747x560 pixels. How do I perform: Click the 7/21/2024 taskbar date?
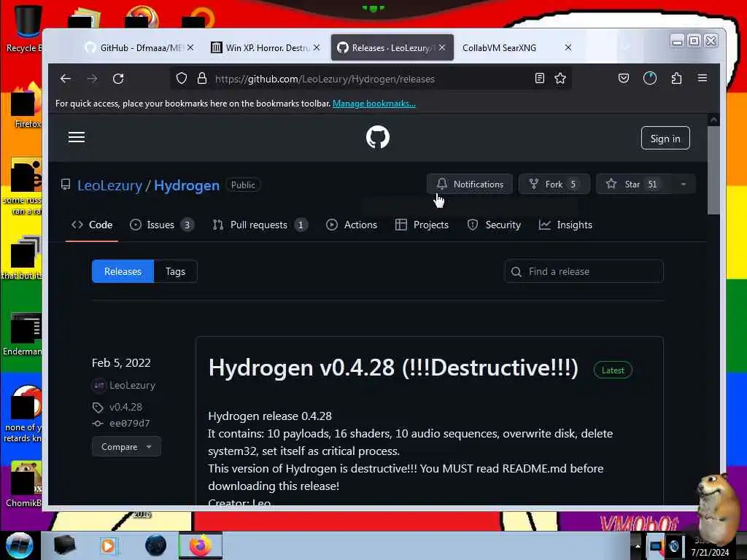(x=710, y=553)
